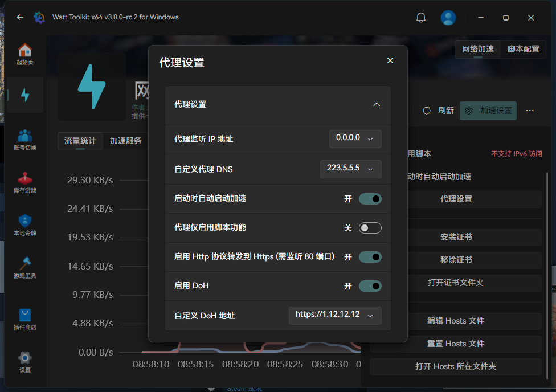Select the 加速服务 tab
556x392 pixels.
pos(125,141)
